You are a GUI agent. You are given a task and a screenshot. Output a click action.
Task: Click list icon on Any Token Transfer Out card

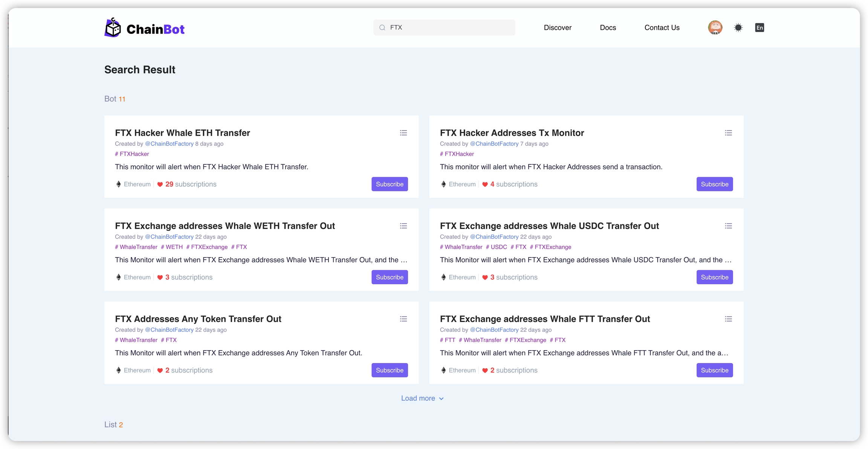tap(403, 319)
